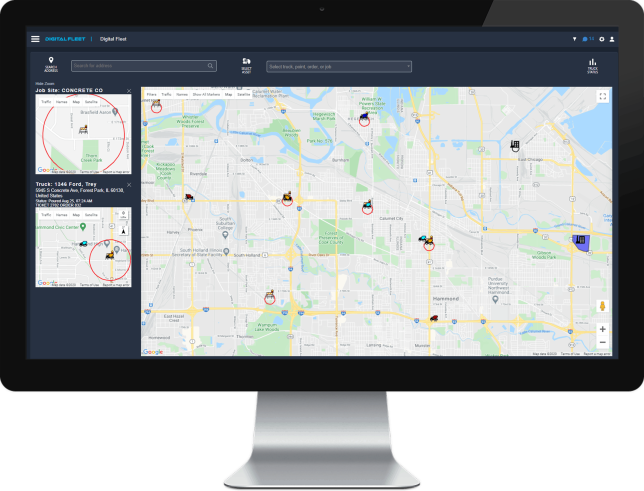Open Filters on the main map toolbar

[151, 94]
